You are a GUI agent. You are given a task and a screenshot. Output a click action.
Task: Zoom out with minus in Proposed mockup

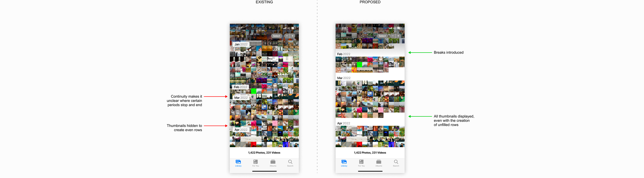(393, 36)
